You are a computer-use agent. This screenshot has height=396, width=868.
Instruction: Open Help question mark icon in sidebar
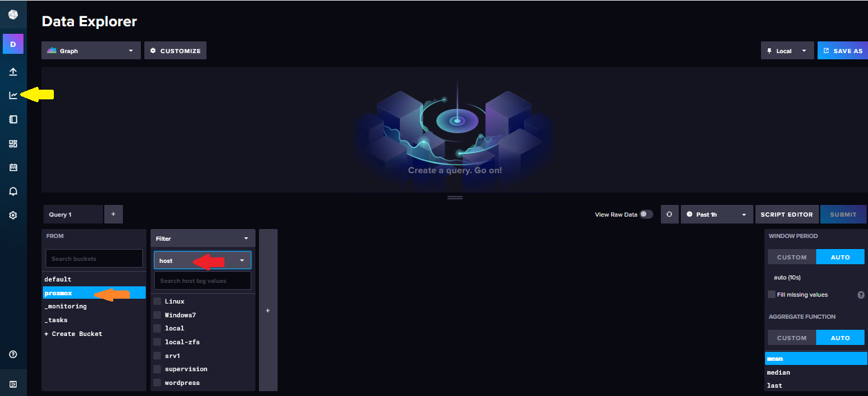(13, 355)
